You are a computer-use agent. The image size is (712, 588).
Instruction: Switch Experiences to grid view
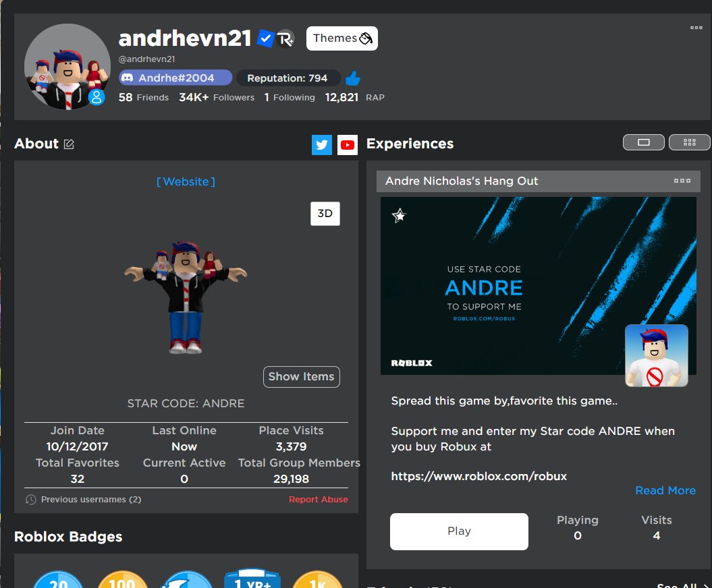tap(689, 142)
